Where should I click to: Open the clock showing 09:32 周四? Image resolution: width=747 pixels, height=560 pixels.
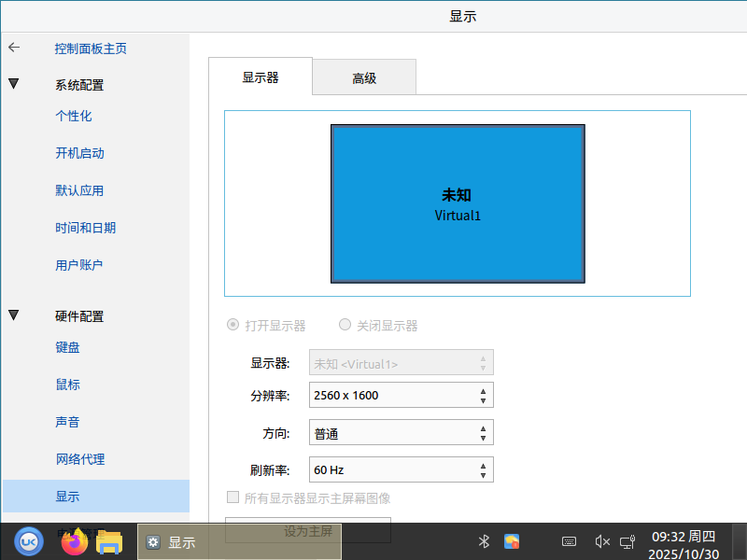tap(684, 545)
